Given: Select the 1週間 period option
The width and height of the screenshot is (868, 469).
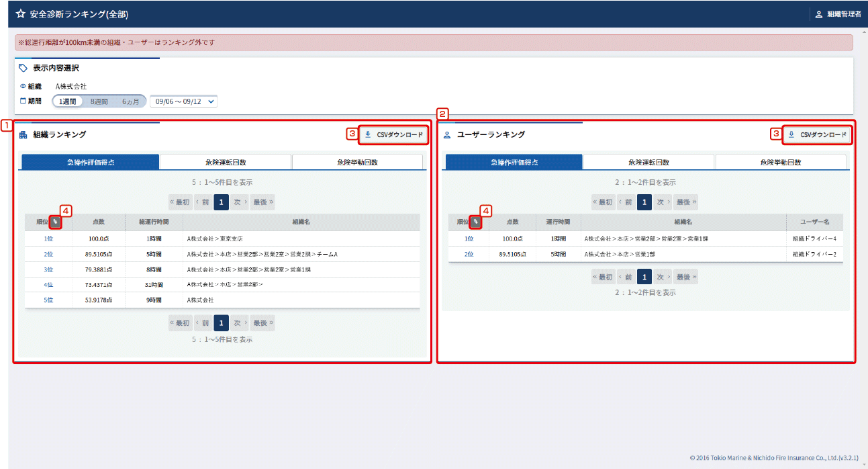Looking at the screenshot, I should click(69, 101).
